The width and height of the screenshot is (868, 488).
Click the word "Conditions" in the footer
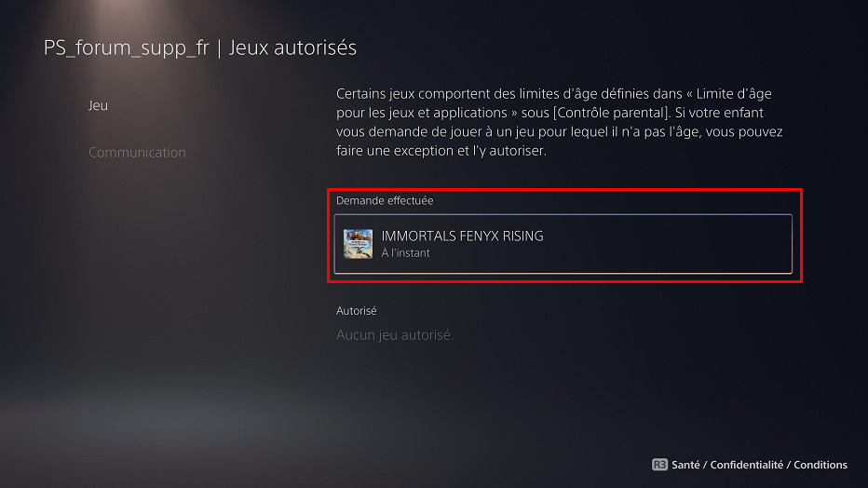[821, 465]
